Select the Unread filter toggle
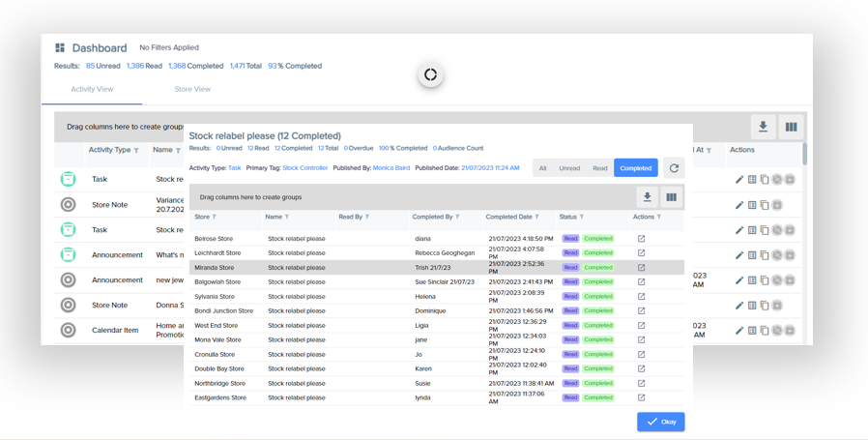This screenshot has height=440, width=868. (569, 168)
